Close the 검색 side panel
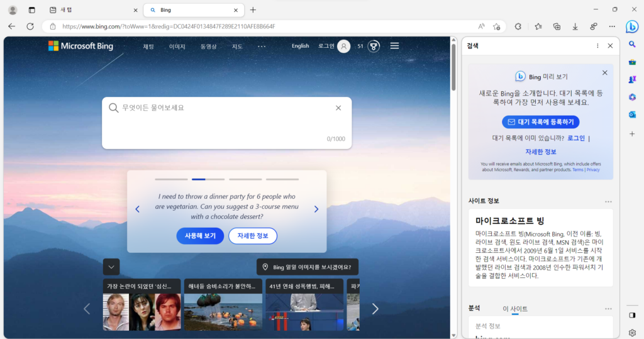This screenshot has width=644, height=339. click(x=610, y=46)
